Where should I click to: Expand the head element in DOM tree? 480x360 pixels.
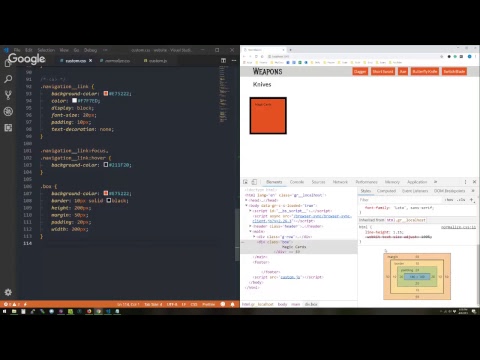(x=247, y=200)
